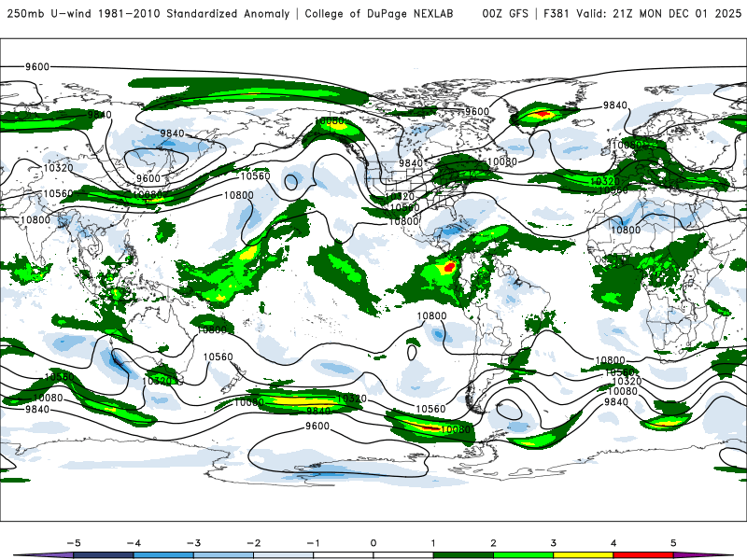Viewport: 747px width, 560px height.
Task: Click the '9840' contour label east of Greenland
Action: [x=615, y=105]
